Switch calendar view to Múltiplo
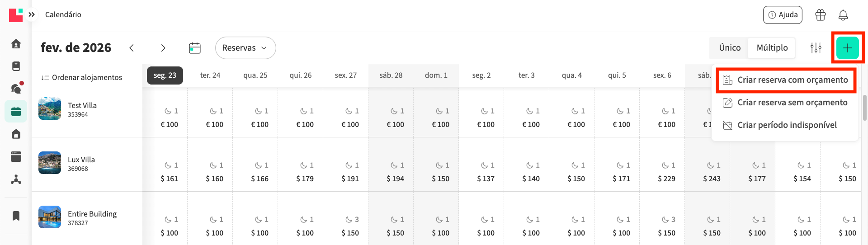 [x=772, y=48]
